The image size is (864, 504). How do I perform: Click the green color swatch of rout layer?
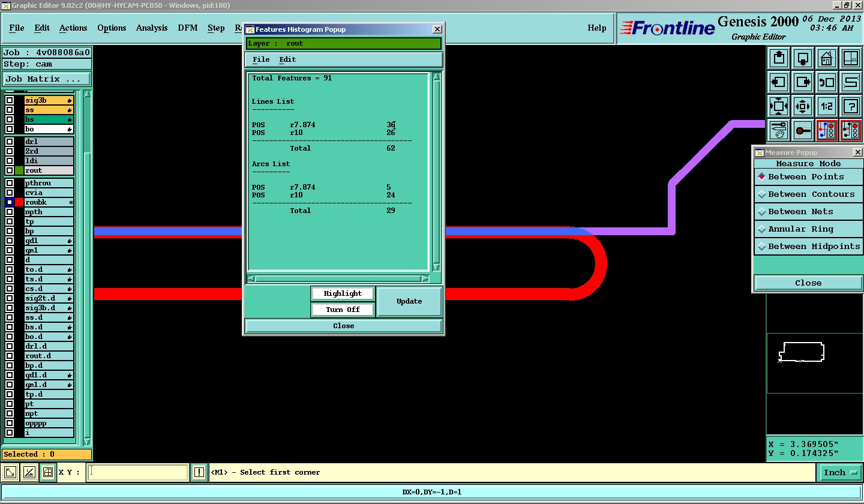[x=19, y=170]
